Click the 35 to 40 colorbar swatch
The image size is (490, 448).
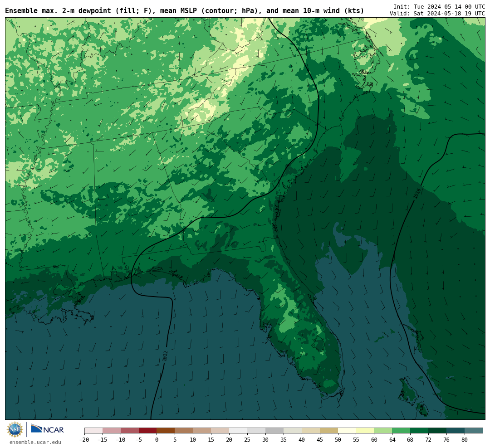tap(293, 431)
